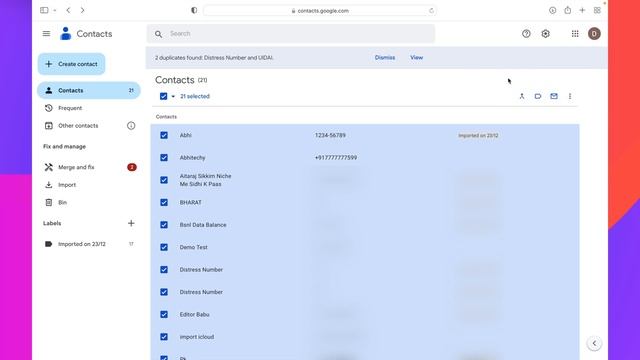The image size is (640, 360).
Task: Click the send email icon
Action: [x=554, y=96]
